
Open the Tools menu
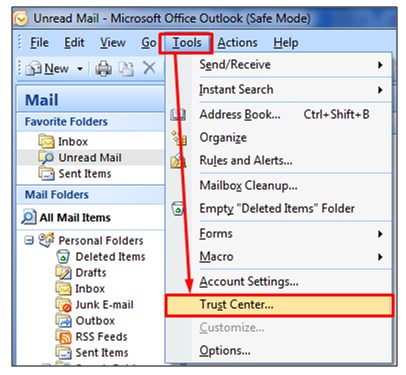click(187, 43)
